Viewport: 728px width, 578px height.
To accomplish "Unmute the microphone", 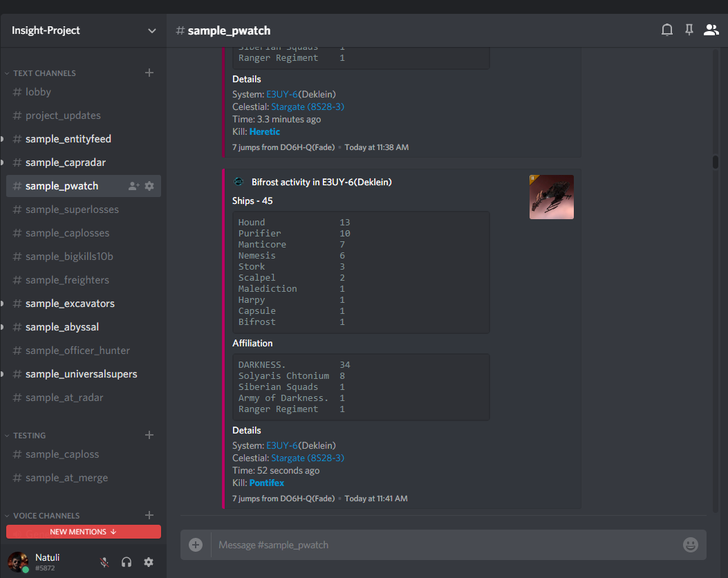I will click(104, 562).
